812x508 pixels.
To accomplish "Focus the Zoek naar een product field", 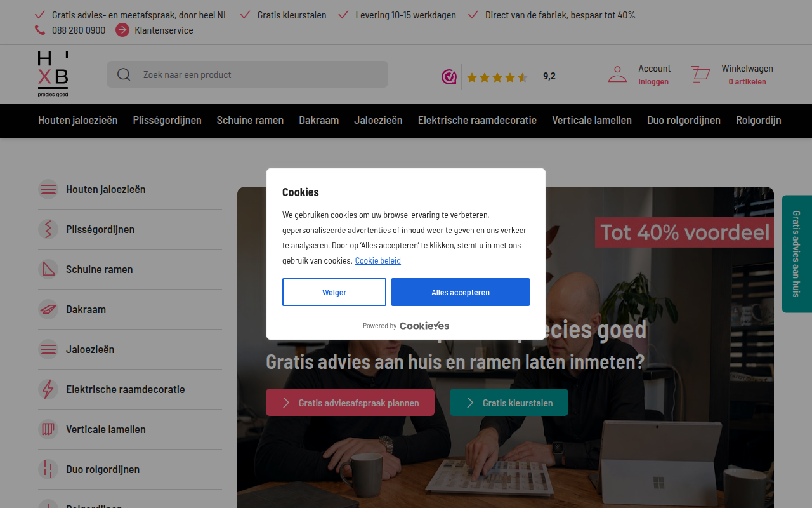I will coord(247,74).
